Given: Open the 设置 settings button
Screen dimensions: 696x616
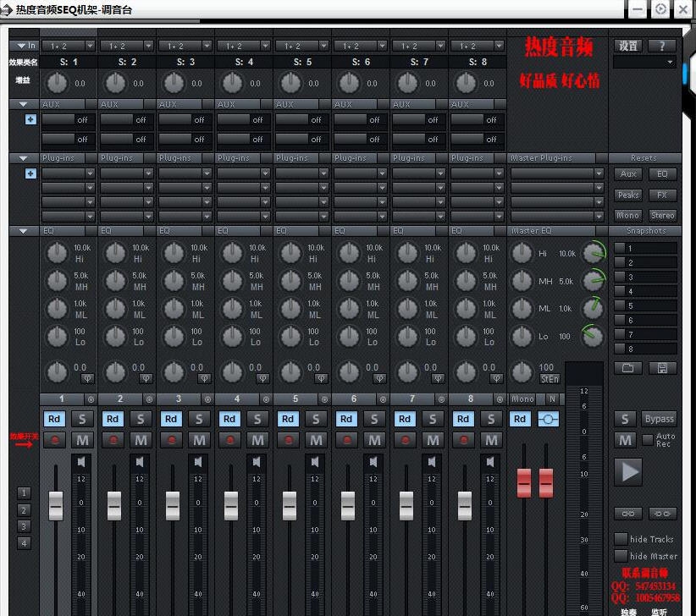Looking at the screenshot, I should click(x=627, y=46).
